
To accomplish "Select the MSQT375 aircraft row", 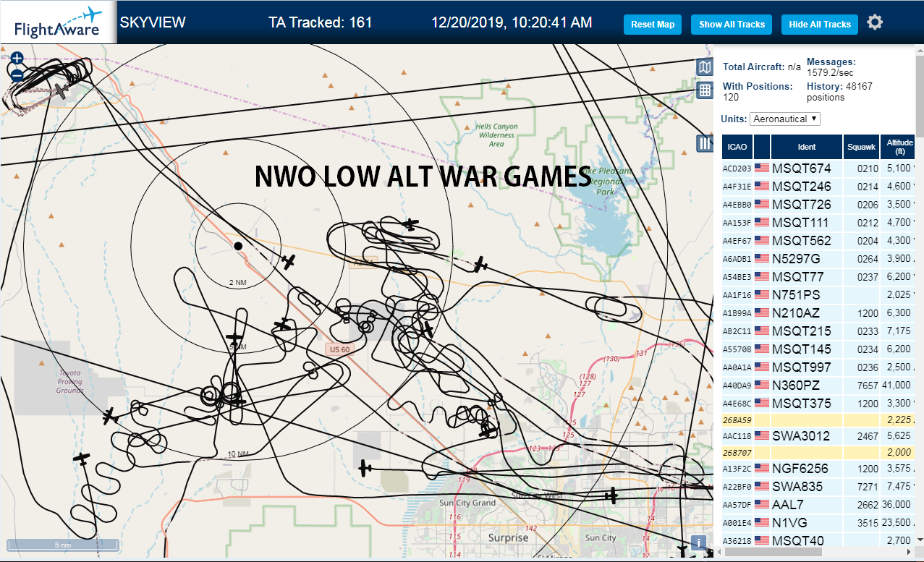I will [x=818, y=404].
